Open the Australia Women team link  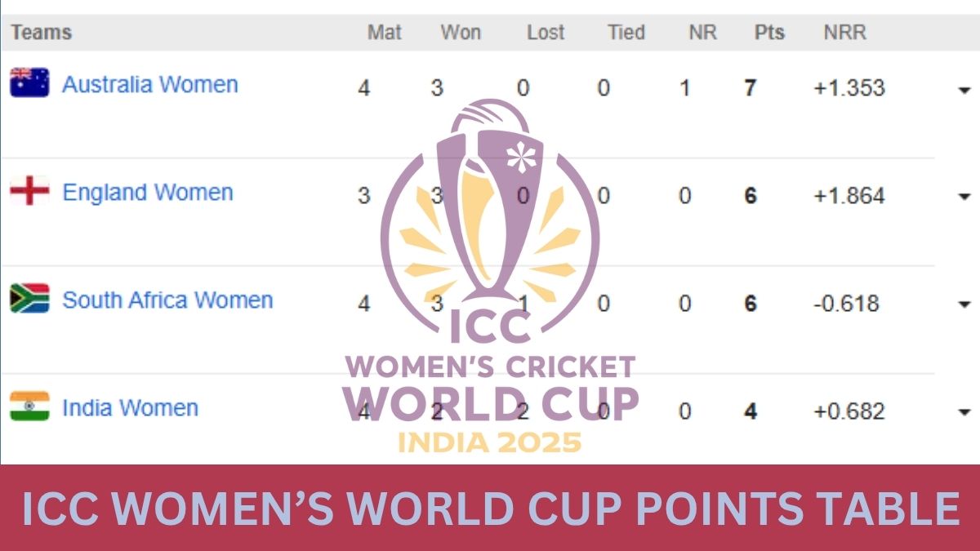[x=150, y=85]
